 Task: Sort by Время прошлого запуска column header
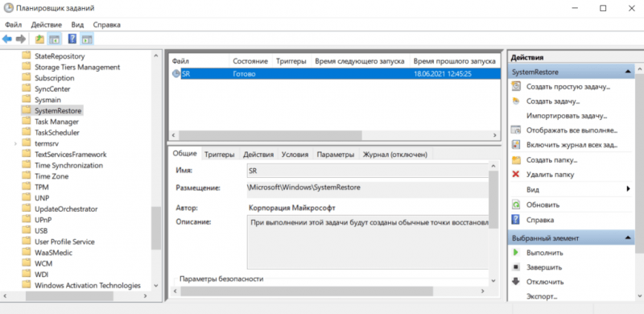[455, 61]
